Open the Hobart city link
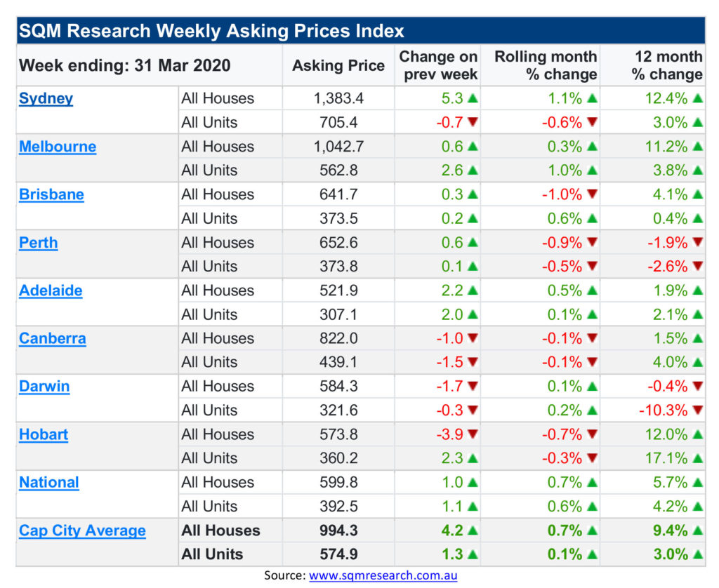The height and width of the screenshot is (588, 719). 44,434
